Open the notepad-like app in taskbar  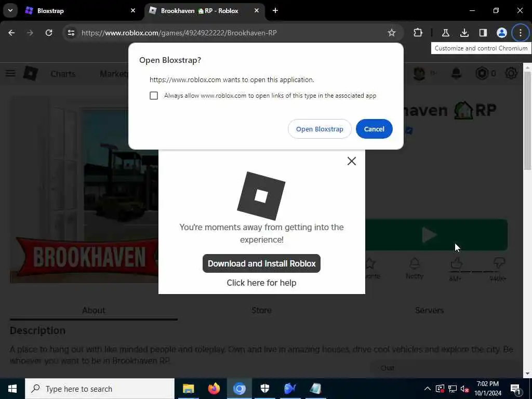(315, 389)
